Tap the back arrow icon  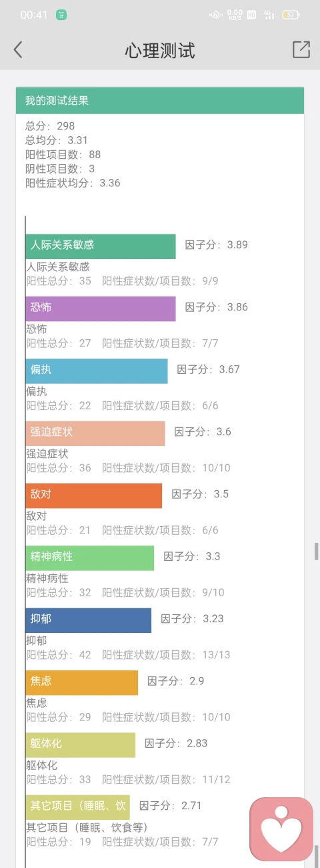(18, 49)
